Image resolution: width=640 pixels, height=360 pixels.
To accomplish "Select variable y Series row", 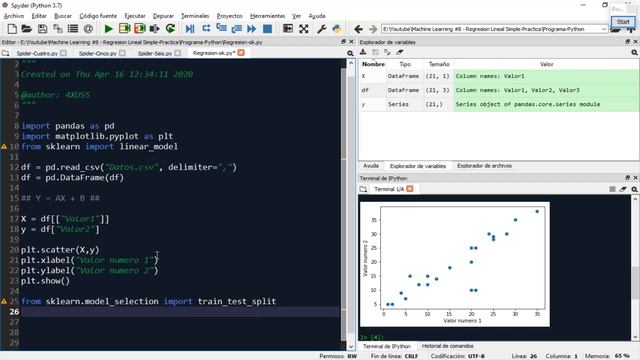I will pos(499,104).
